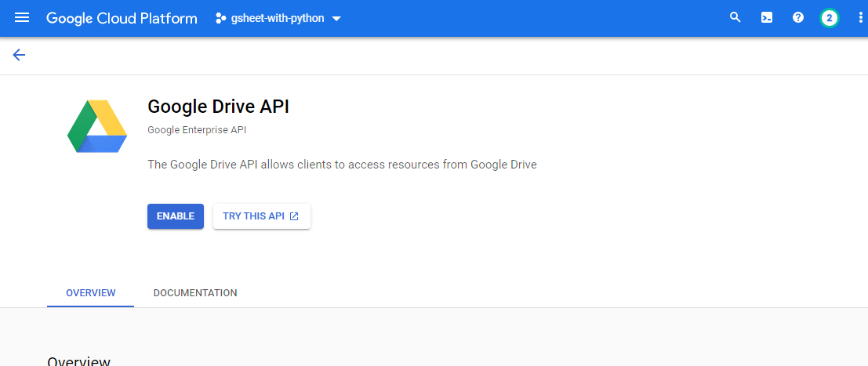868x366 pixels.
Task: Activate the Cloud Shell terminal icon
Action: click(x=767, y=18)
